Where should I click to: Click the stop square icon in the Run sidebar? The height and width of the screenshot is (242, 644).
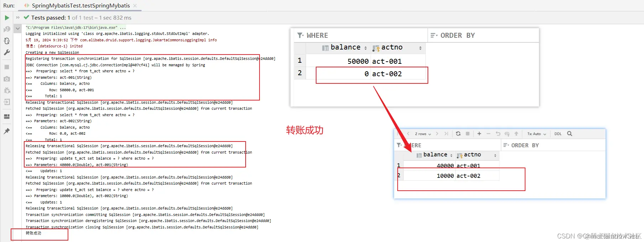tap(7, 67)
